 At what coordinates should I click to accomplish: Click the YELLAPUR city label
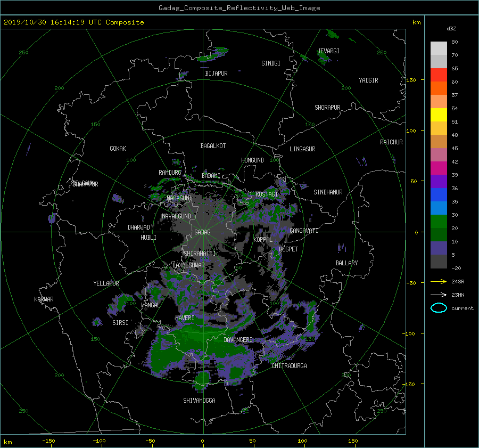(106, 283)
